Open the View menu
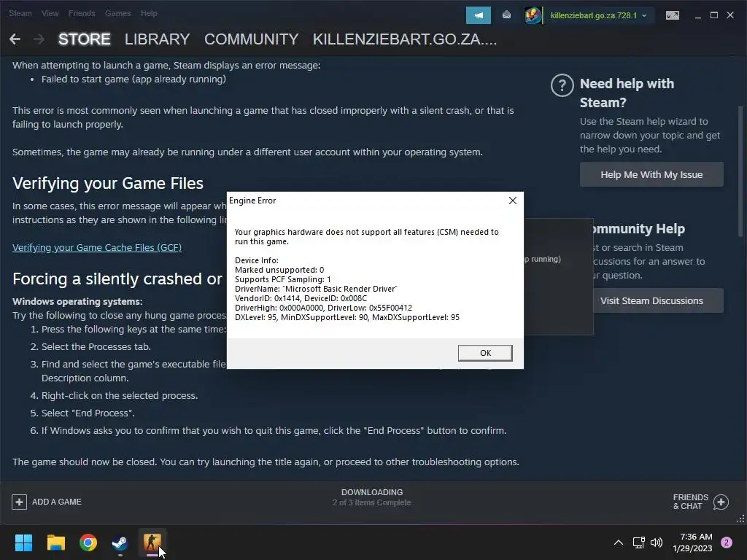 [50, 13]
